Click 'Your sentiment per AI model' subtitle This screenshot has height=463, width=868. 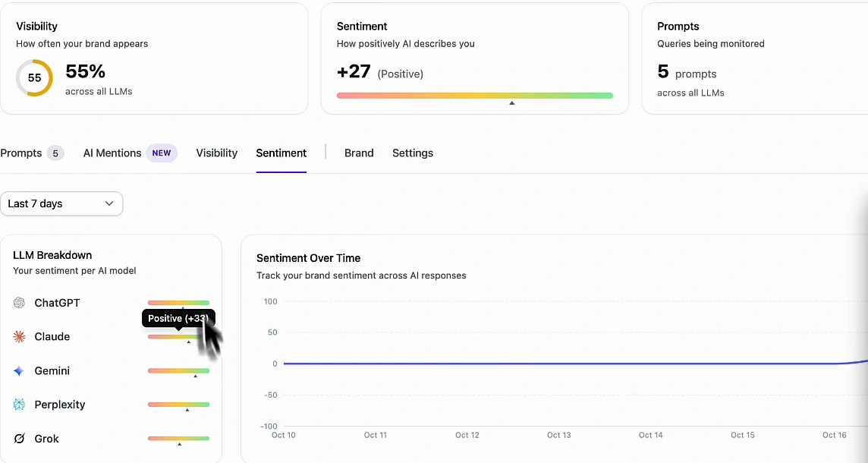pyautogui.click(x=74, y=271)
